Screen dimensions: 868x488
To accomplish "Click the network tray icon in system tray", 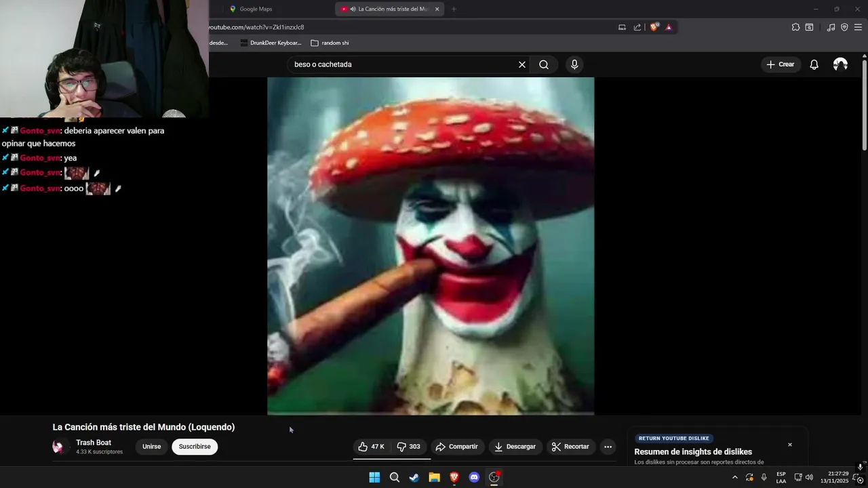I will tap(798, 477).
